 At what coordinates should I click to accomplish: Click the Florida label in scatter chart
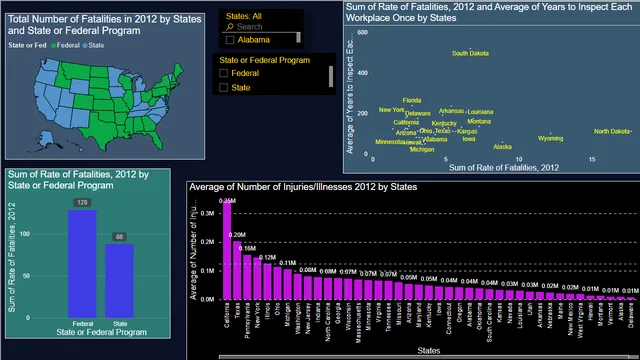pos(411,100)
